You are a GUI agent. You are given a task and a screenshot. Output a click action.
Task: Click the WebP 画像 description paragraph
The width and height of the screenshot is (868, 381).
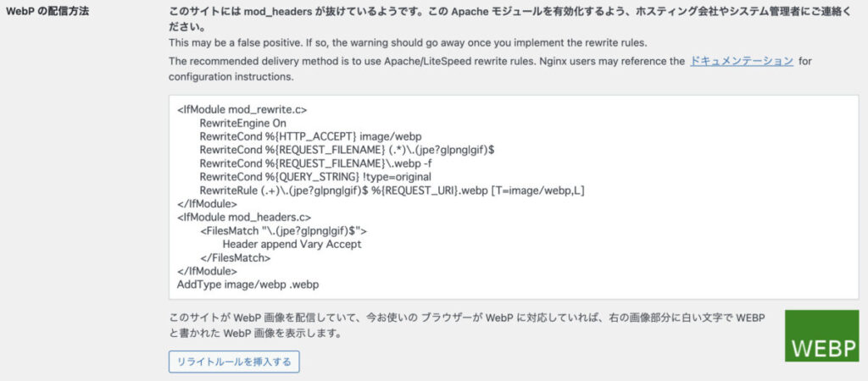[x=467, y=326]
